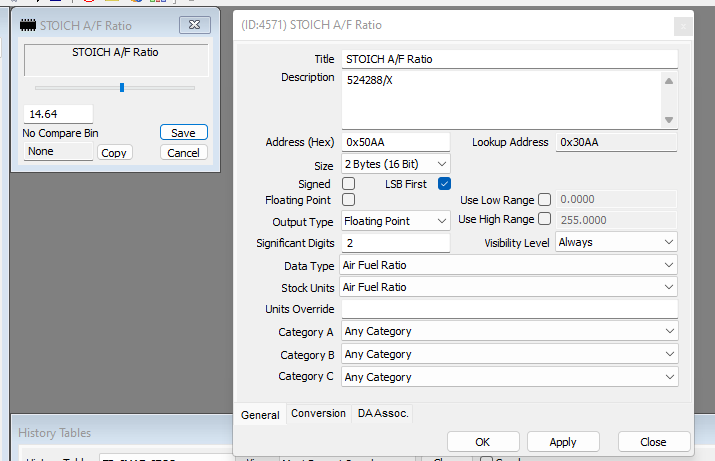Open the Size dropdown
Viewport: 715px width, 461px height.
(396, 163)
